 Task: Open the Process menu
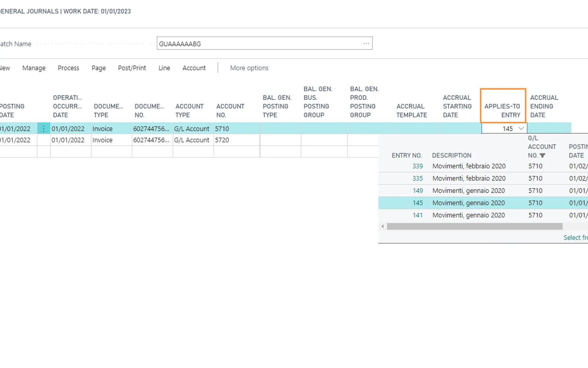(68, 68)
